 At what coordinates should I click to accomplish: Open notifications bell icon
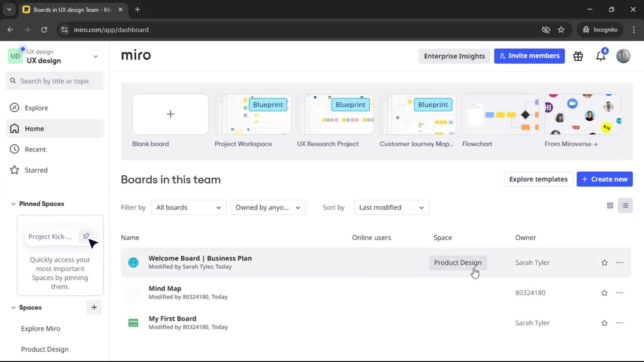(601, 56)
